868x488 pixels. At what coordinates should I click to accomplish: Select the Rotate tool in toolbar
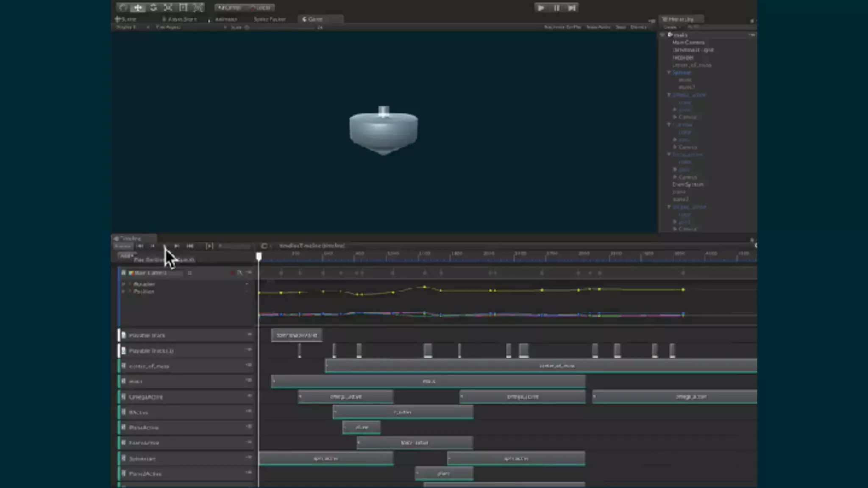coord(153,8)
